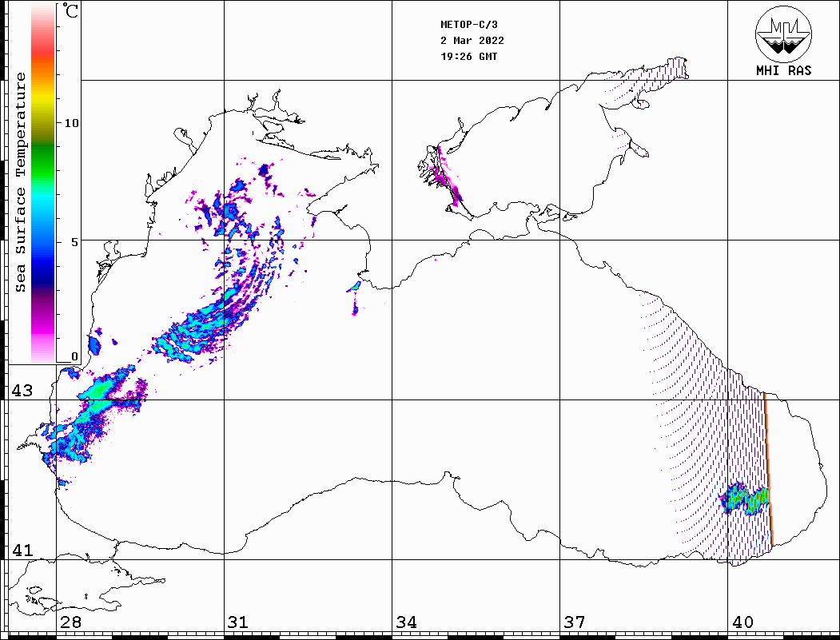The width and height of the screenshot is (840, 640).
Task: Click the MHI RAS text label
Action: pyautogui.click(x=783, y=71)
